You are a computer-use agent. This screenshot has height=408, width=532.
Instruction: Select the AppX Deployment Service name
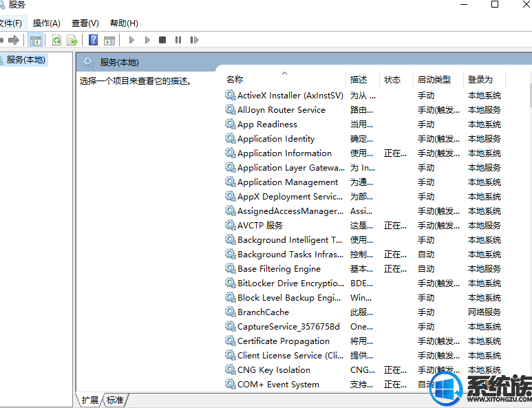(x=290, y=196)
